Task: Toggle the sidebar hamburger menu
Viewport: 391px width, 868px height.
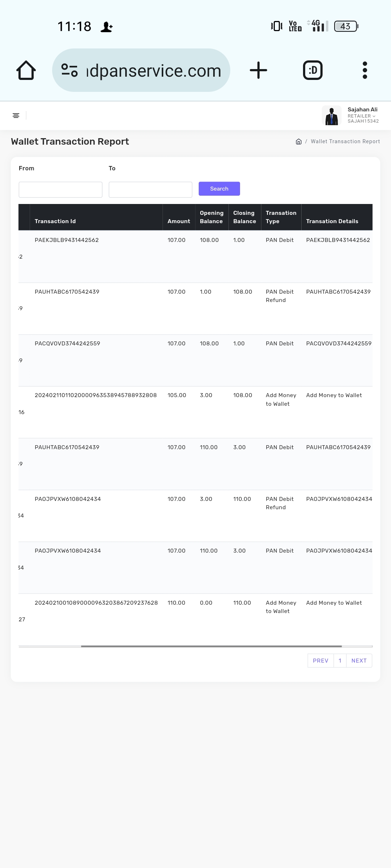Action: click(16, 115)
